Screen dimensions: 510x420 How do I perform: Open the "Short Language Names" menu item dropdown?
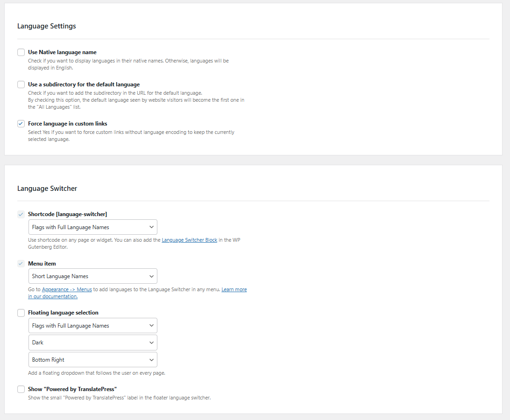point(92,276)
